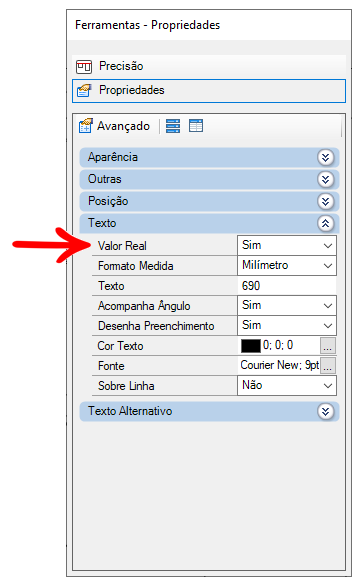Click the Propriedades icon

tap(84, 91)
